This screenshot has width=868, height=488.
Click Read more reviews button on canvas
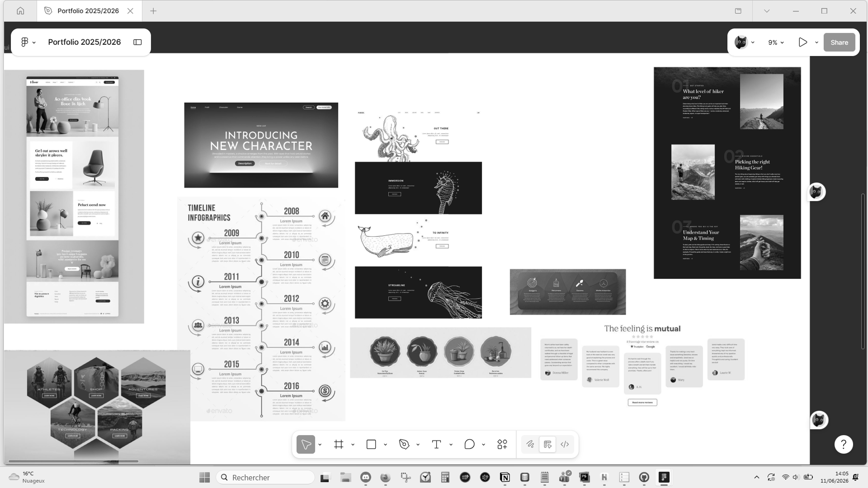point(642,402)
